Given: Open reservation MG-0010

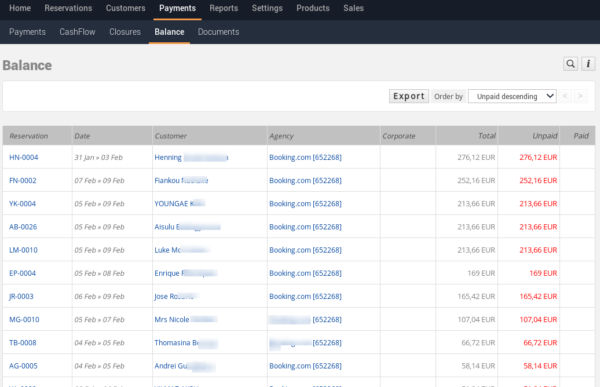Looking at the screenshot, I should pyautogui.click(x=24, y=320).
